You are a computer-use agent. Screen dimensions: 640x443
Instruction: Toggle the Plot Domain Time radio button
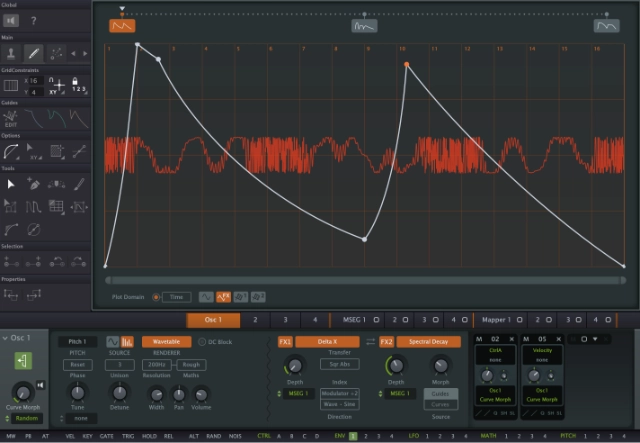tap(170, 297)
